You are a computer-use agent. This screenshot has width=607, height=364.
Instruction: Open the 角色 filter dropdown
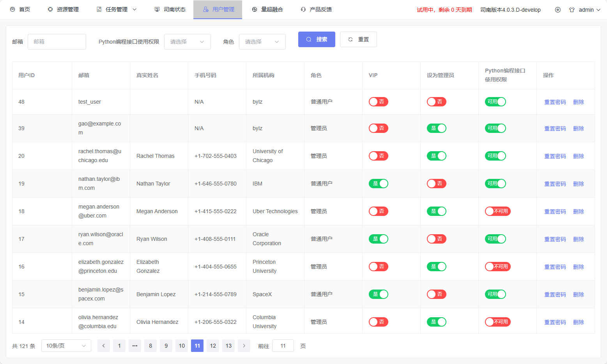pos(262,42)
